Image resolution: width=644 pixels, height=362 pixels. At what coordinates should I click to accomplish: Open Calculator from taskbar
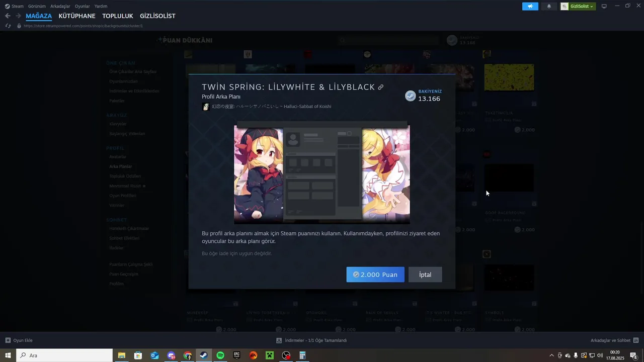click(302, 355)
